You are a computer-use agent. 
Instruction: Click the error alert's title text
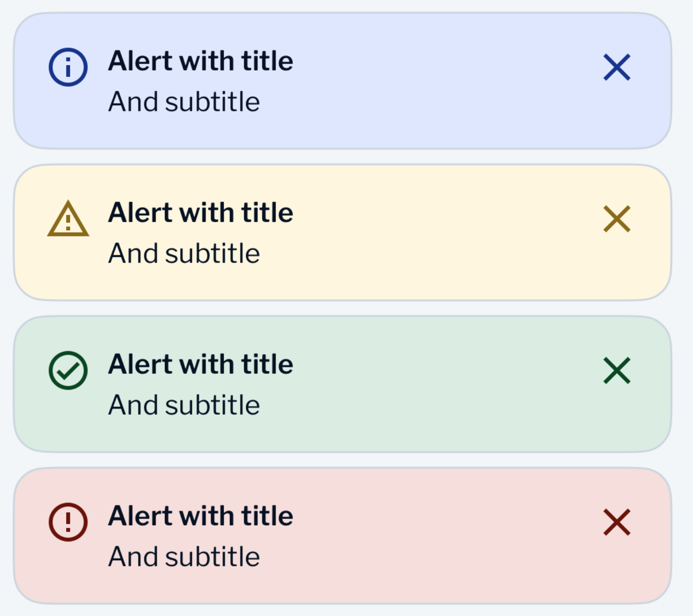coord(200,516)
